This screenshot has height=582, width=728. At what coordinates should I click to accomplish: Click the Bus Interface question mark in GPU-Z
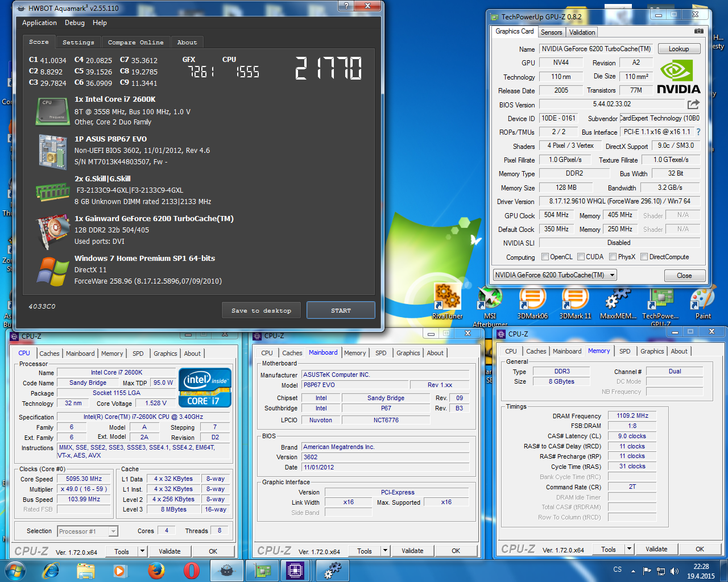pyautogui.click(x=698, y=132)
